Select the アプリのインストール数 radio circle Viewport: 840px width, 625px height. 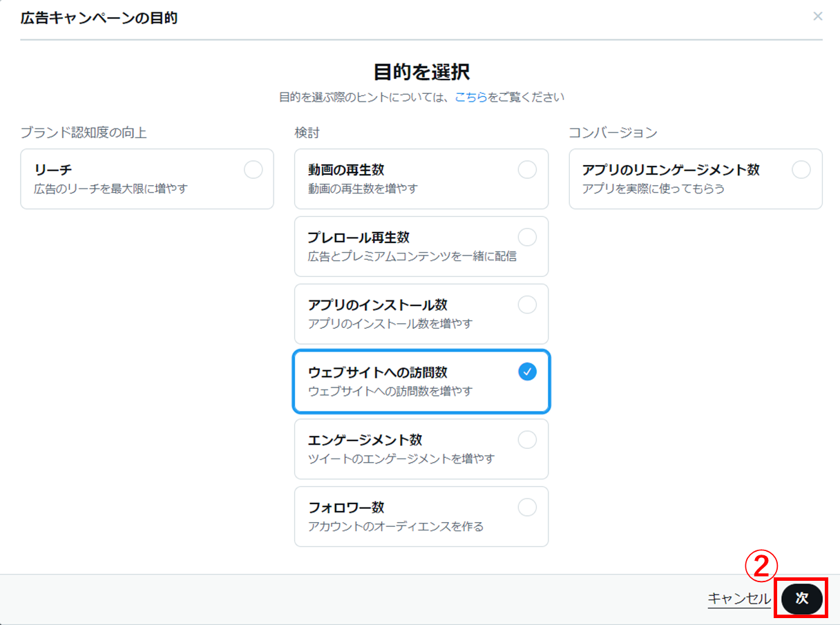pos(527,305)
